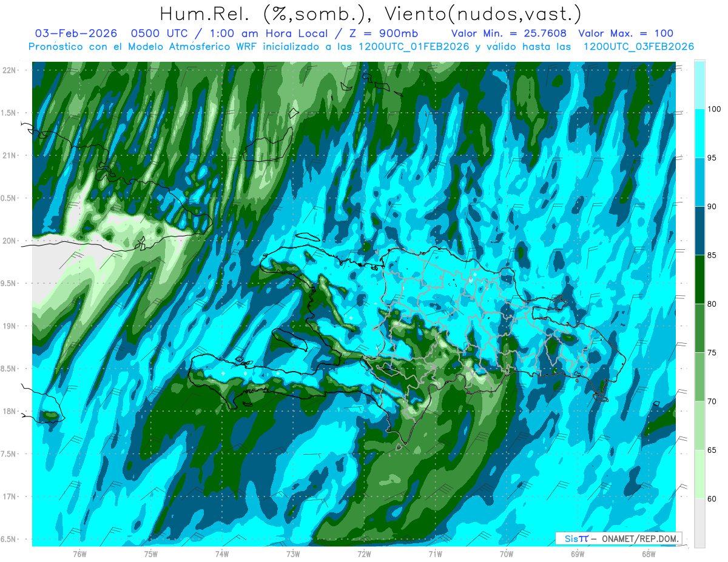The width and height of the screenshot is (728, 562).
Task: Click the '73W' longitude label
Action: pos(293,554)
